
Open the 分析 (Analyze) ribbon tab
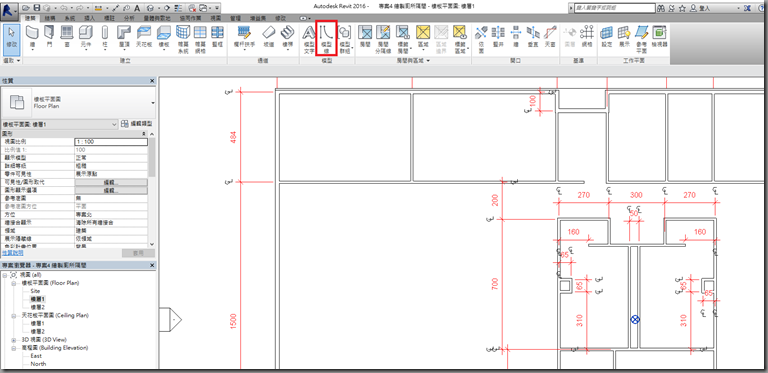pyautogui.click(x=129, y=18)
